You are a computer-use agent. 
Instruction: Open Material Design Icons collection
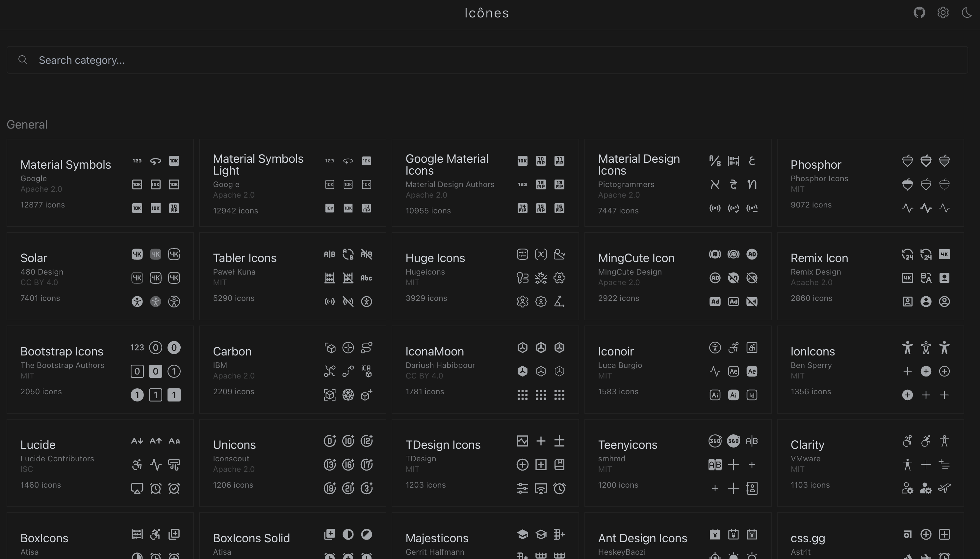[x=678, y=183]
